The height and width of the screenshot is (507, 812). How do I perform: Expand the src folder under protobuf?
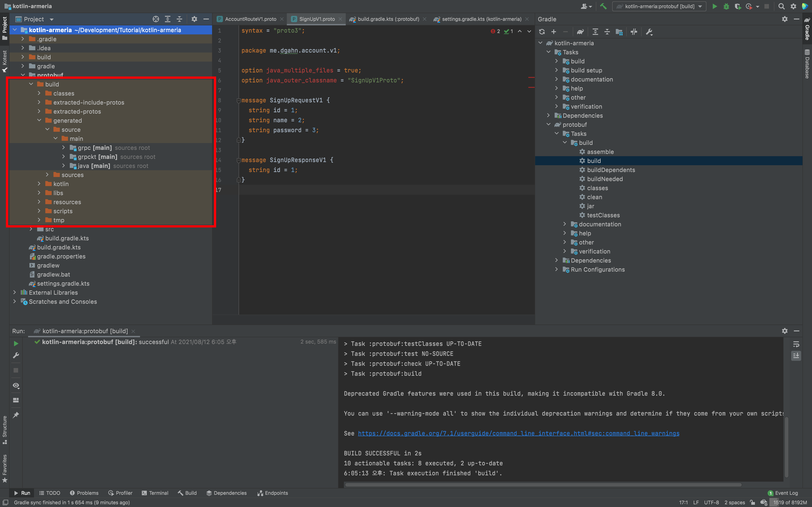click(31, 229)
